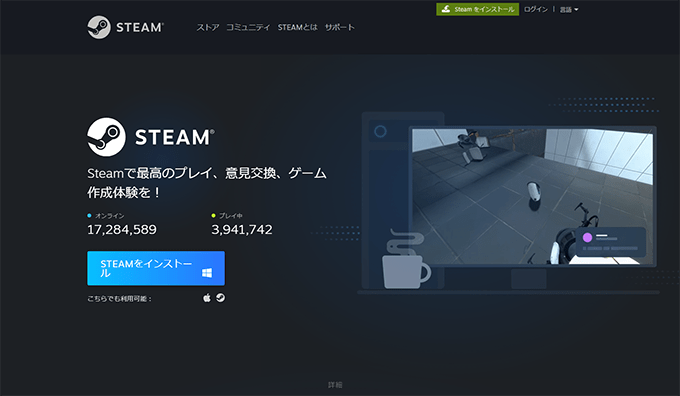Click the green Steam をインストール button
This screenshot has height=396, width=680.
pos(477,9)
